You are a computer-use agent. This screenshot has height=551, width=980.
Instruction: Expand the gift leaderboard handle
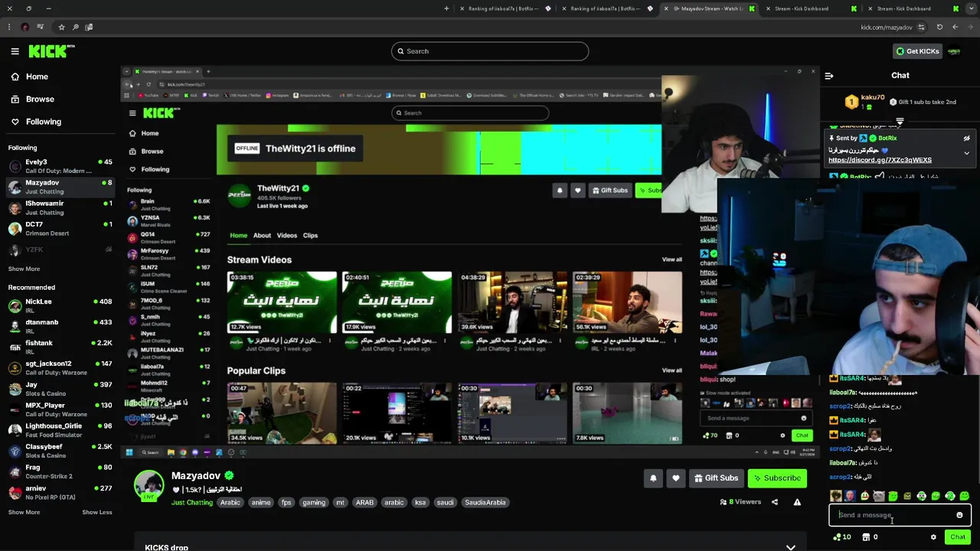(900, 122)
